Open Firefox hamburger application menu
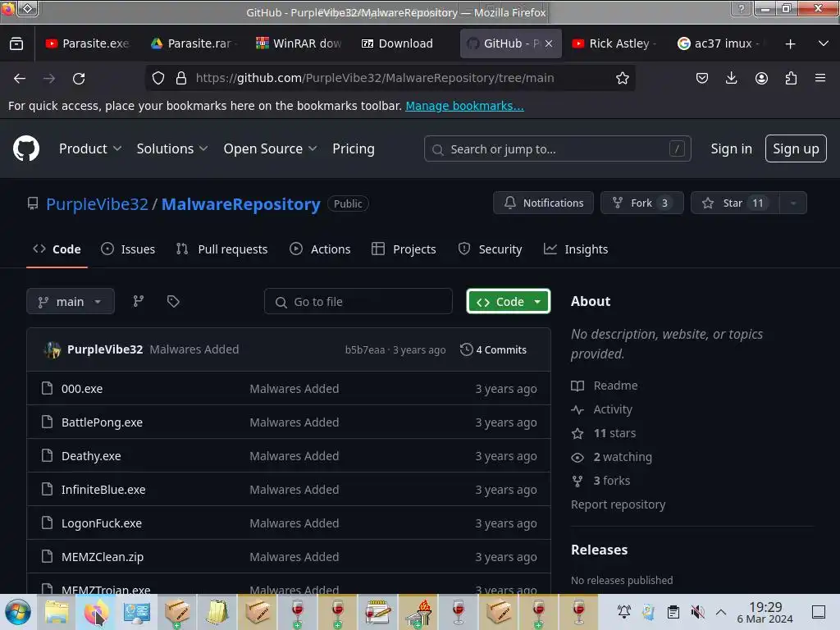This screenshot has height=630, width=840. (820, 78)
